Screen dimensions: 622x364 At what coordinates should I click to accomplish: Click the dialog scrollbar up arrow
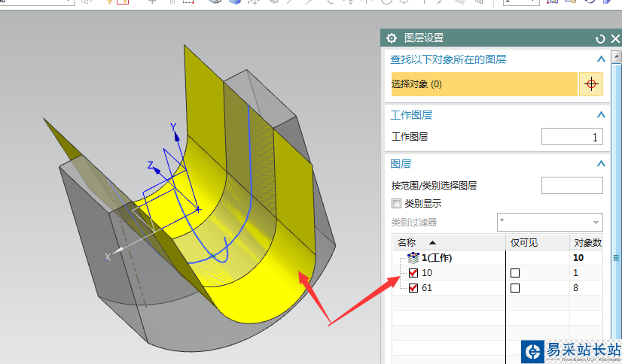coord(616,56)
